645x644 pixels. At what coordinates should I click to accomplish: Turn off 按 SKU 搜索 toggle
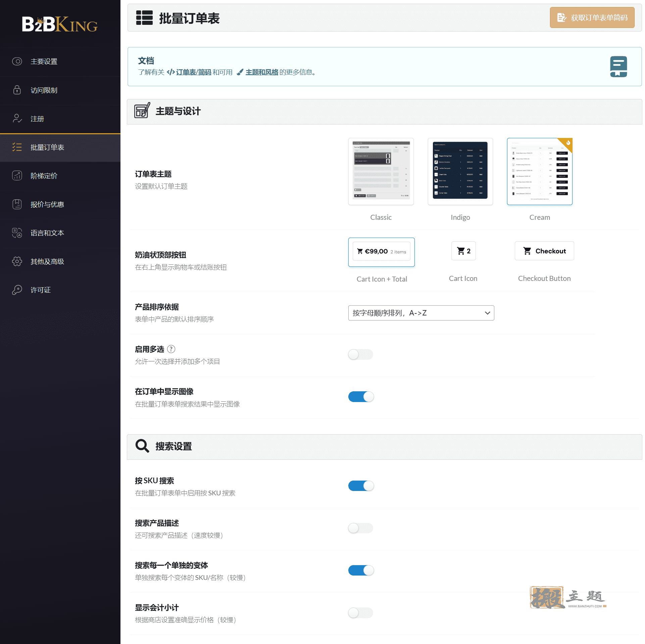361,486
